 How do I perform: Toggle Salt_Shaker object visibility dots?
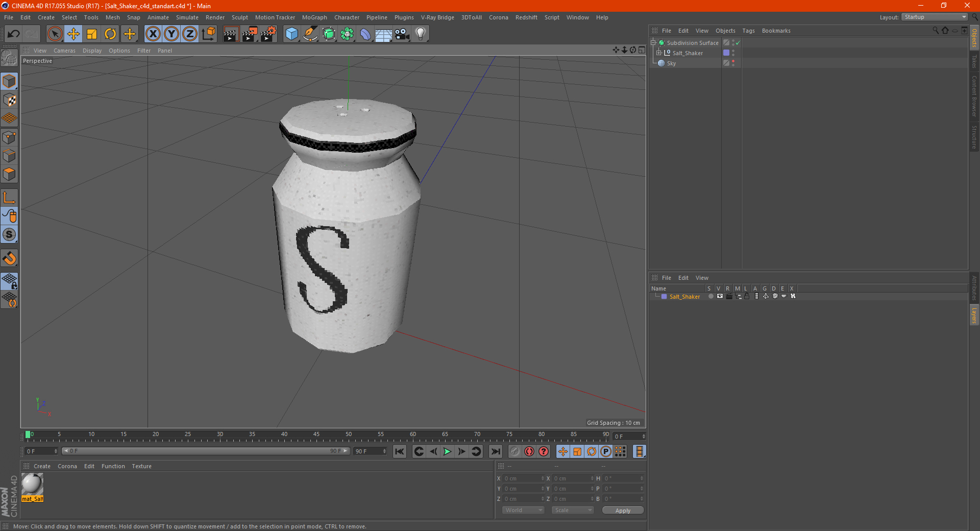pos(733,53)
